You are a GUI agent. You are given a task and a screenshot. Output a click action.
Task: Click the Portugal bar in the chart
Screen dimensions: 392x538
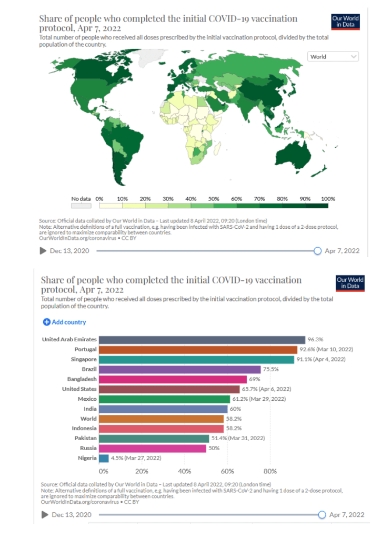coord(198,350)
